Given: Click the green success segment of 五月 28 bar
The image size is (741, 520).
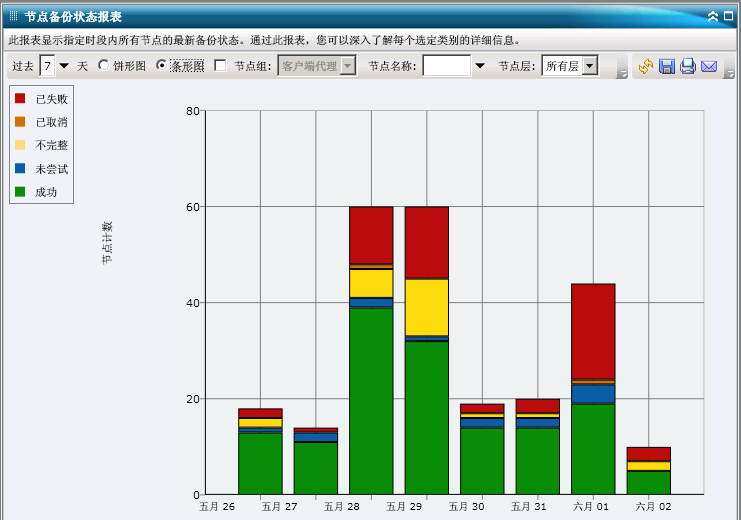Looking at the screenshot, I should tap(371, 401).
